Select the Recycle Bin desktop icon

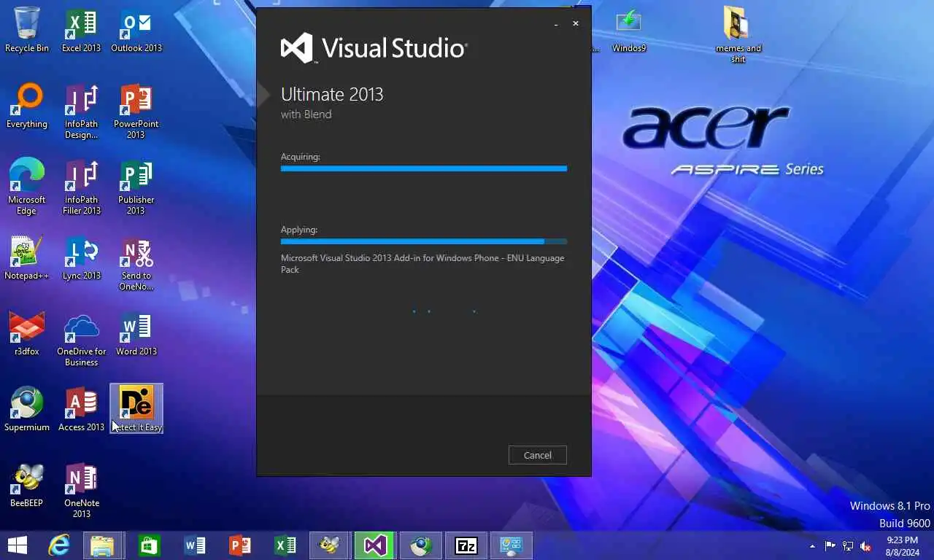pos(27,30)
